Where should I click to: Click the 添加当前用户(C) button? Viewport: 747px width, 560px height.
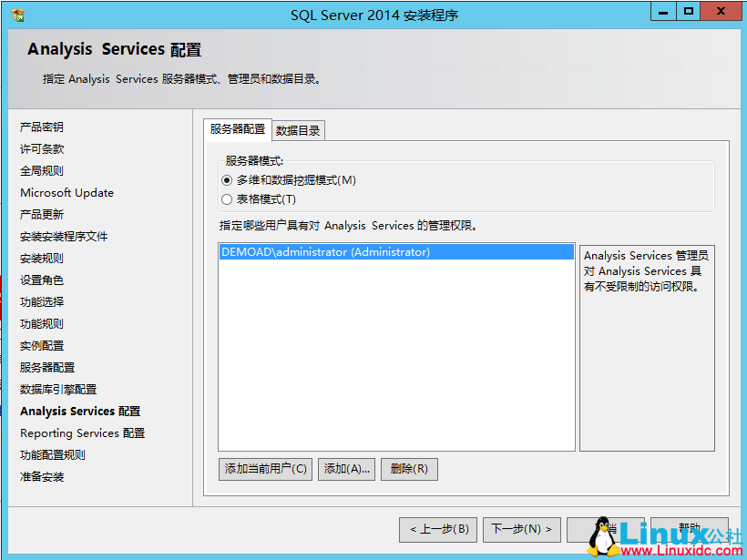tap(265, 469)
